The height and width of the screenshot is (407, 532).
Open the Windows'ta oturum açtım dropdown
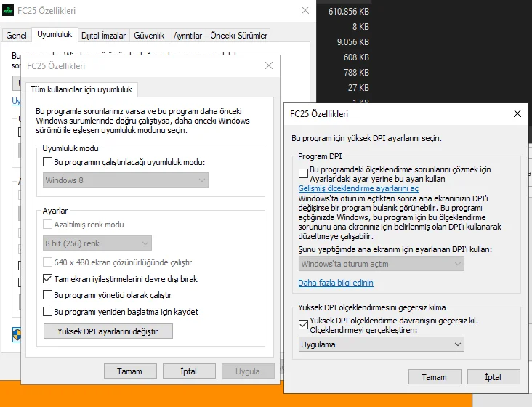(382, 264)
